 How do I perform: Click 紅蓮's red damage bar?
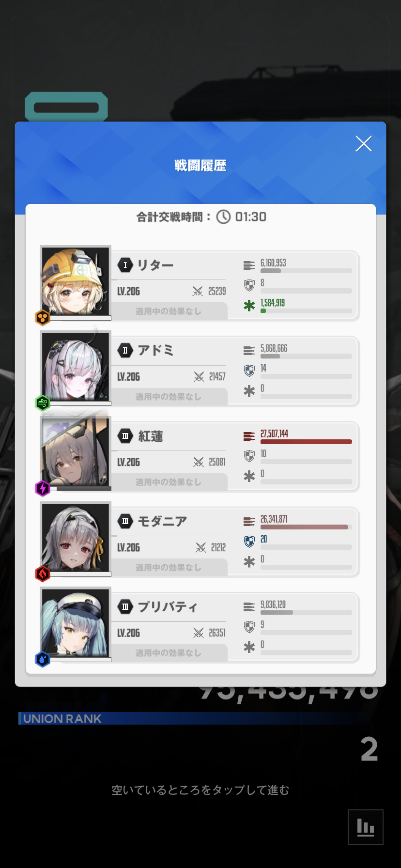306,442
